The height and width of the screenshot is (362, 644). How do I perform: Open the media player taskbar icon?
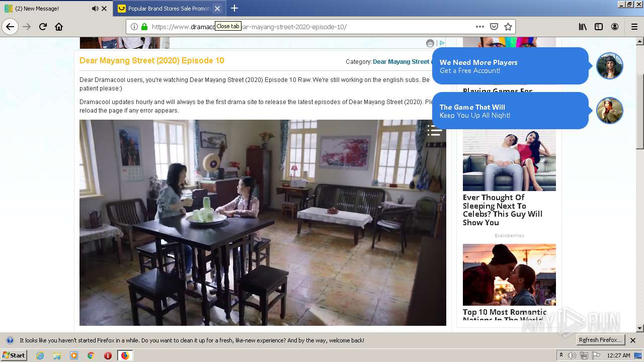[74, 355]
